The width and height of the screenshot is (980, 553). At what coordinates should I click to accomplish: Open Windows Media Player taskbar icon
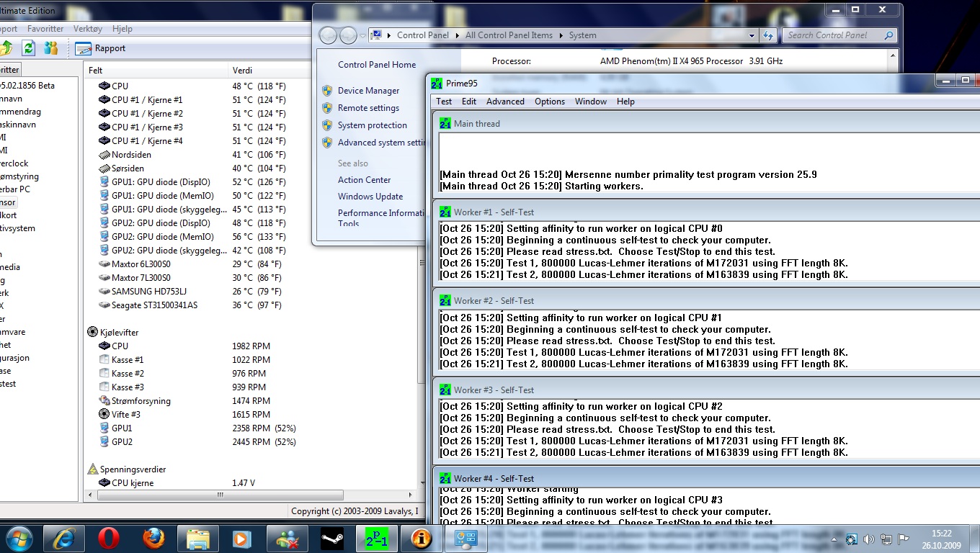pos(241,538)
